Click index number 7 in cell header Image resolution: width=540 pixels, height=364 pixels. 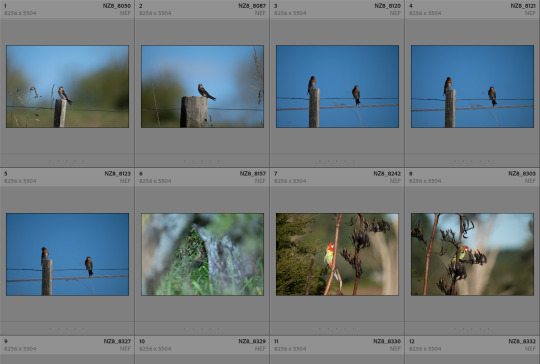click(276, 174)
